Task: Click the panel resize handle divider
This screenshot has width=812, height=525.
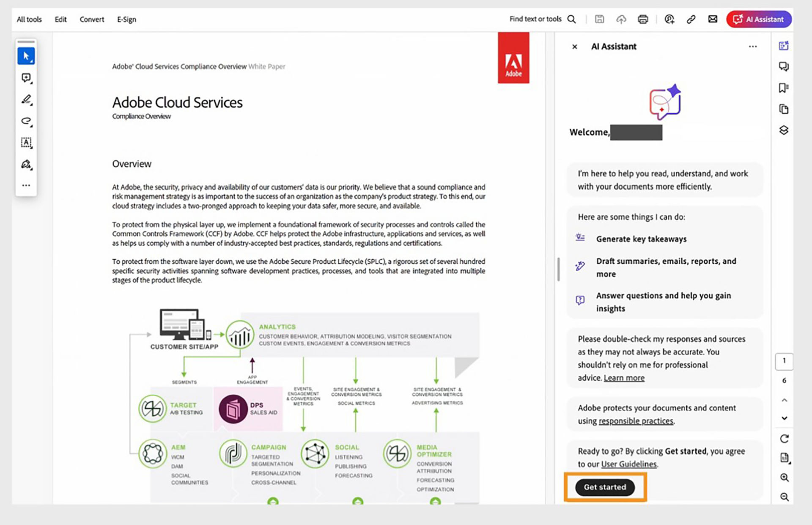Action: (x=559, y=269)
